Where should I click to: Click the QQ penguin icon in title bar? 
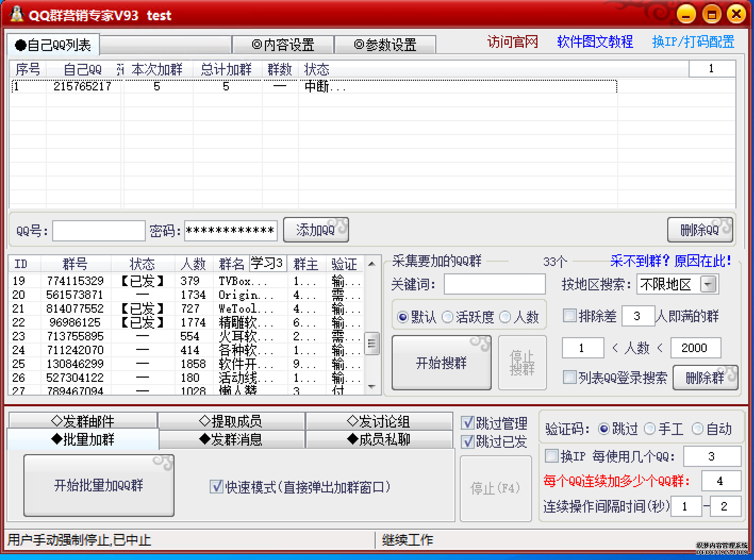[x=15, y=14]
